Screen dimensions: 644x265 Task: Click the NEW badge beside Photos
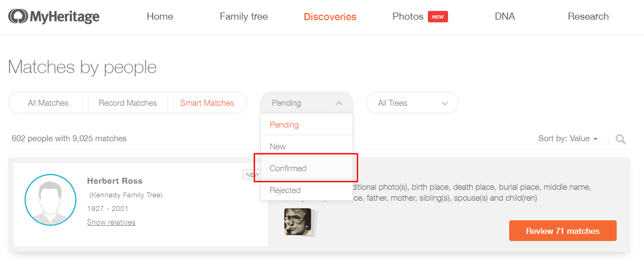coord(438,17)
